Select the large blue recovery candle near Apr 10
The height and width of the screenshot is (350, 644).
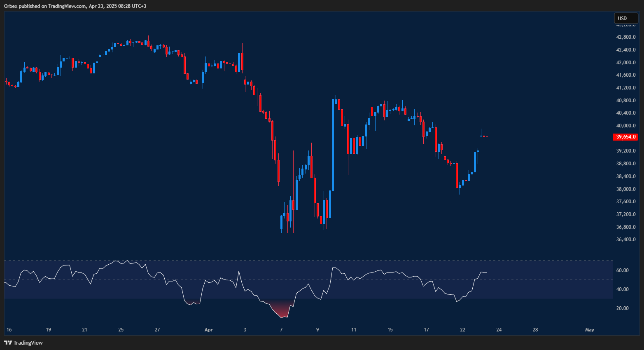pyautogui.click(x=333, y=144)
